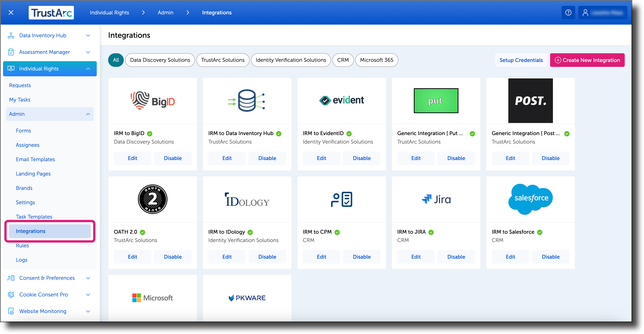
Task: Click the IDology logo
Action: pos(247,199)
